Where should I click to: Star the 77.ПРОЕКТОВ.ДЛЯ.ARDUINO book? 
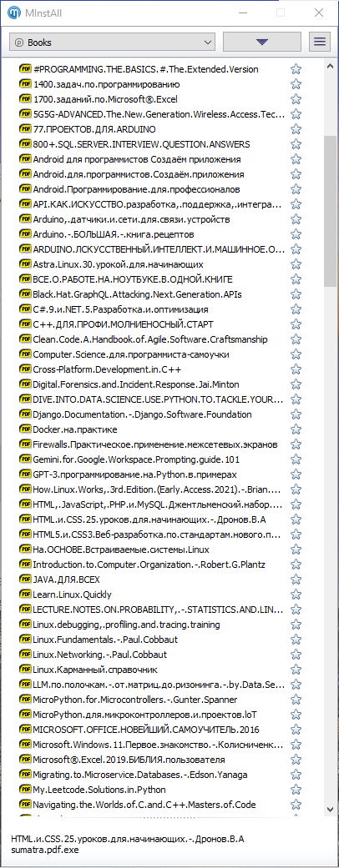[x=296, y=129]
